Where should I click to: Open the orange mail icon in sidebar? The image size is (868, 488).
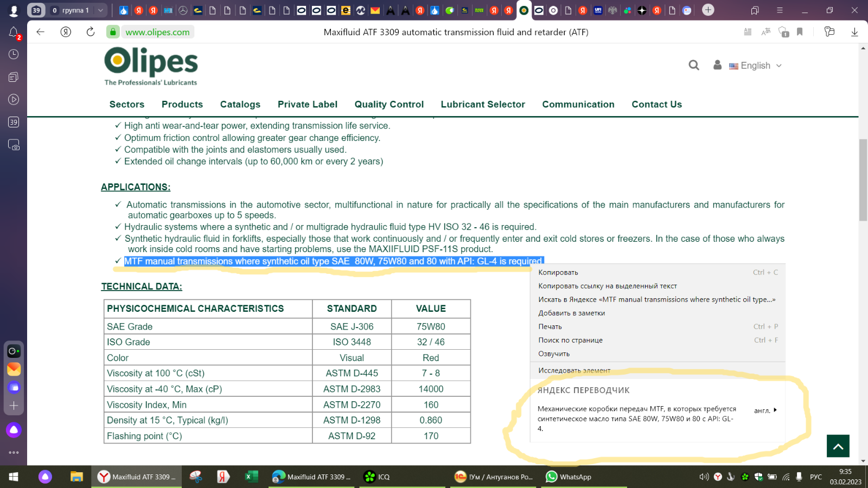(x=14, y=369)
